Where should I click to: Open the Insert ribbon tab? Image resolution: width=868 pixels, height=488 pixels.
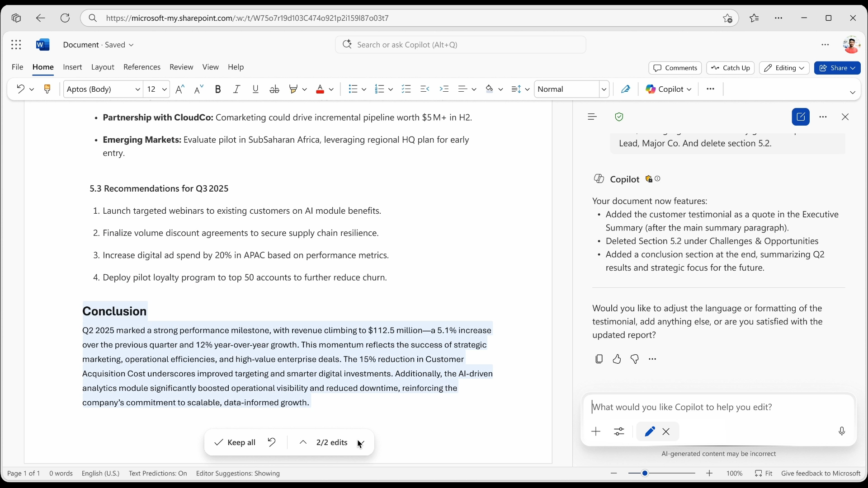point(72,67)
